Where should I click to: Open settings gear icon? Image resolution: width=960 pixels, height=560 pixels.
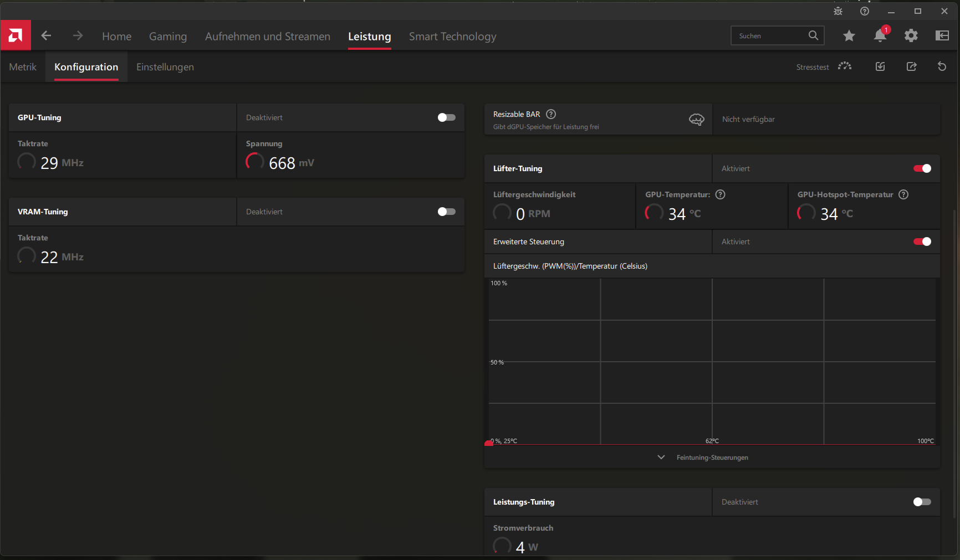pos(911,36)
